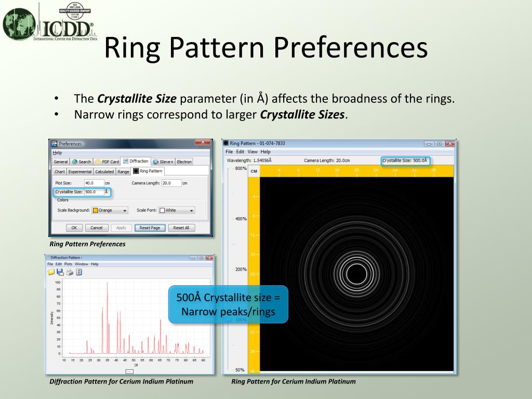Open Edit menu in Ring Pattern window

[x=240, y=152]
